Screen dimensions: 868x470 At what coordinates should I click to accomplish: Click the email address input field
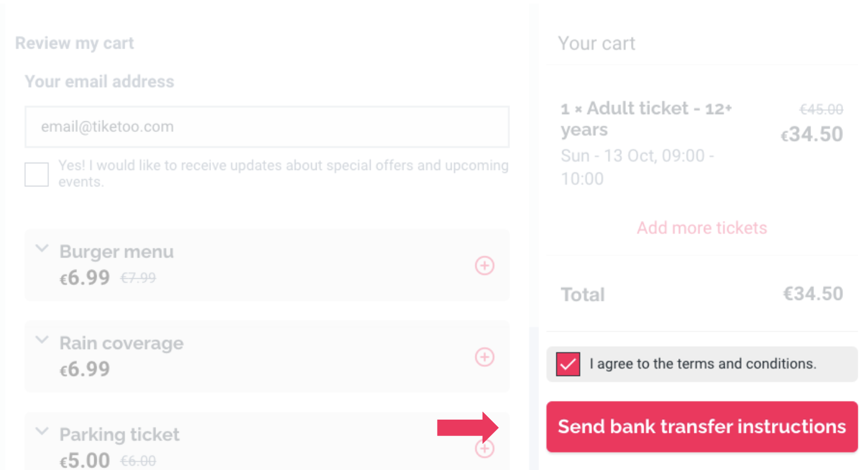tap(266, 127)
